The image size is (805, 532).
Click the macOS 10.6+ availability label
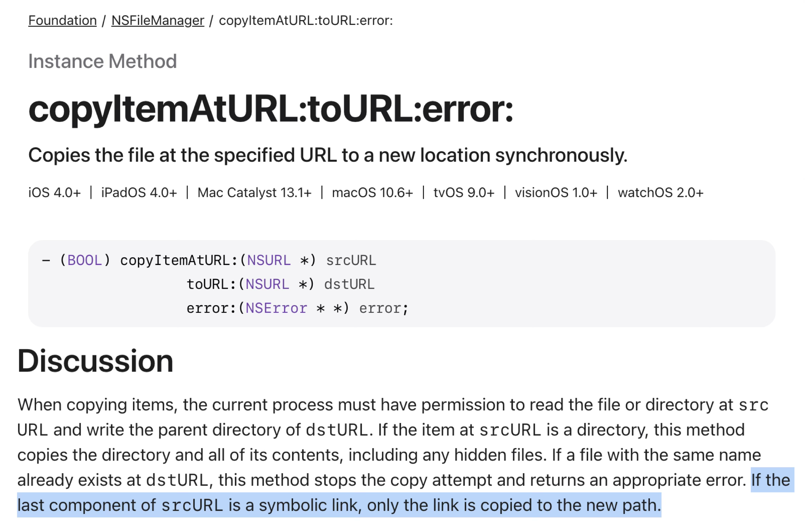(372, 193)
